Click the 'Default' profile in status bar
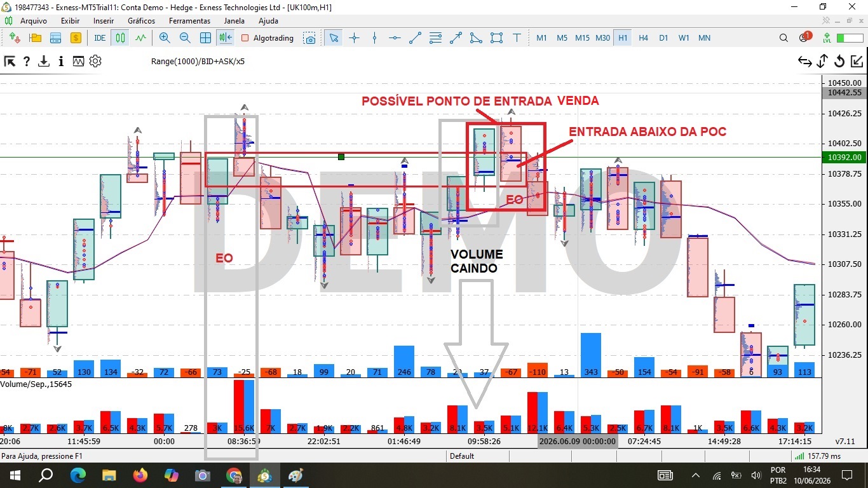The height and width of the screenshot is (488, 868). [463, 456]
